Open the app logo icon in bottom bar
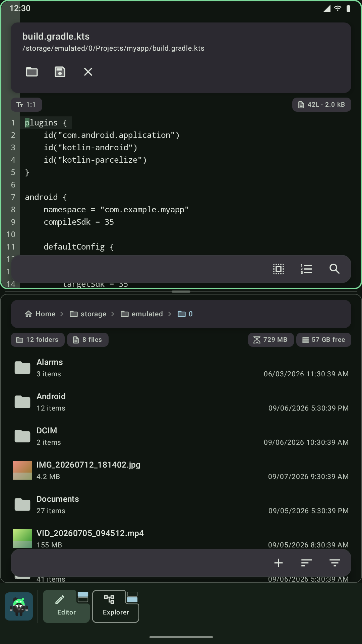Screen dimensions: 362x644 19,606
